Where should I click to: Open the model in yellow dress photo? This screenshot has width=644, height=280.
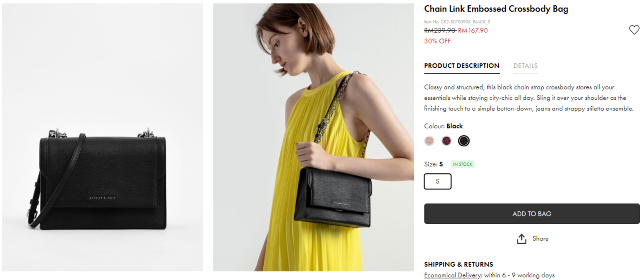313,137
